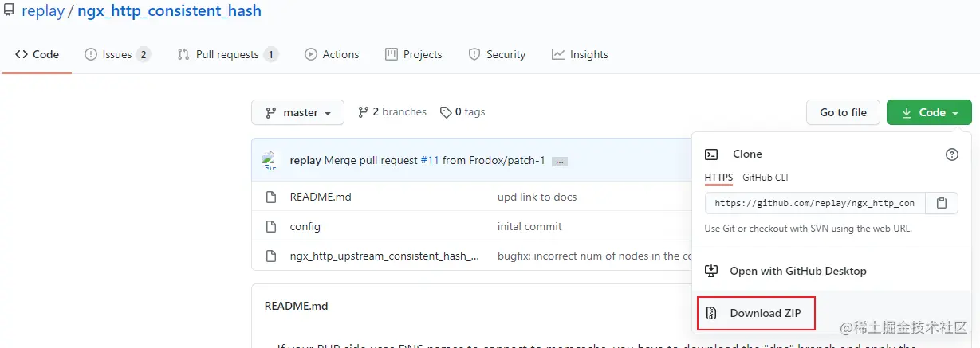This screenshot has width=980, height=348.
Task: Open the ngx_http_consistent_hash repository link
Action: [169, 11]
